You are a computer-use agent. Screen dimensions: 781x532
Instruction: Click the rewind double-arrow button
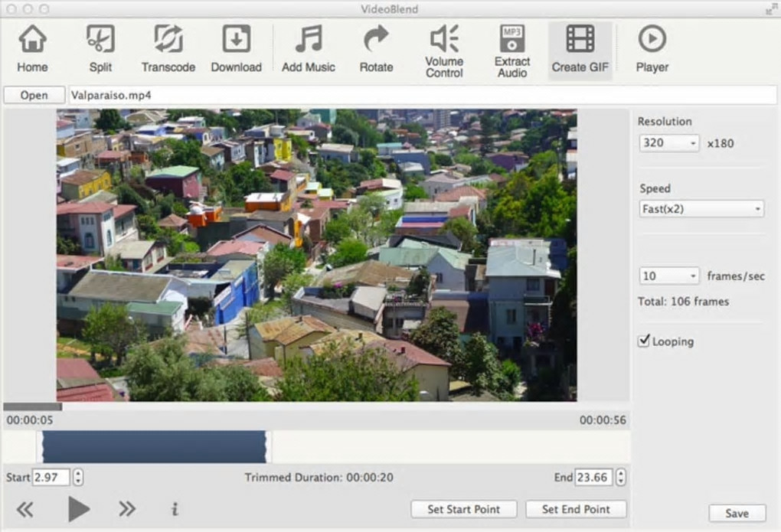(25, 509)
